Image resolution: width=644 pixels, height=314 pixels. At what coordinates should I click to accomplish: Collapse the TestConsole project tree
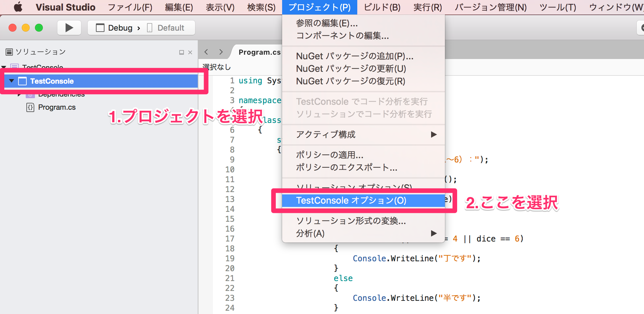tap(12, 81)
